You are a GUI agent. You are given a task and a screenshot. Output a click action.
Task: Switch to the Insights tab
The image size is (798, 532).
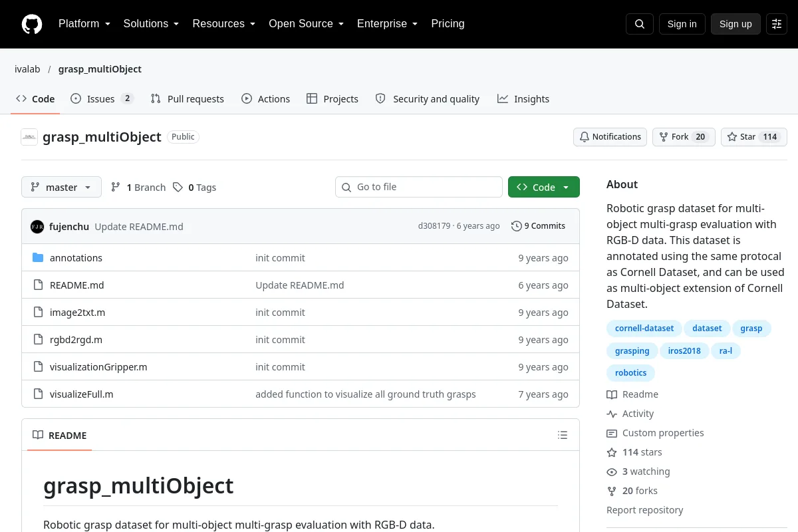point(523,99)
